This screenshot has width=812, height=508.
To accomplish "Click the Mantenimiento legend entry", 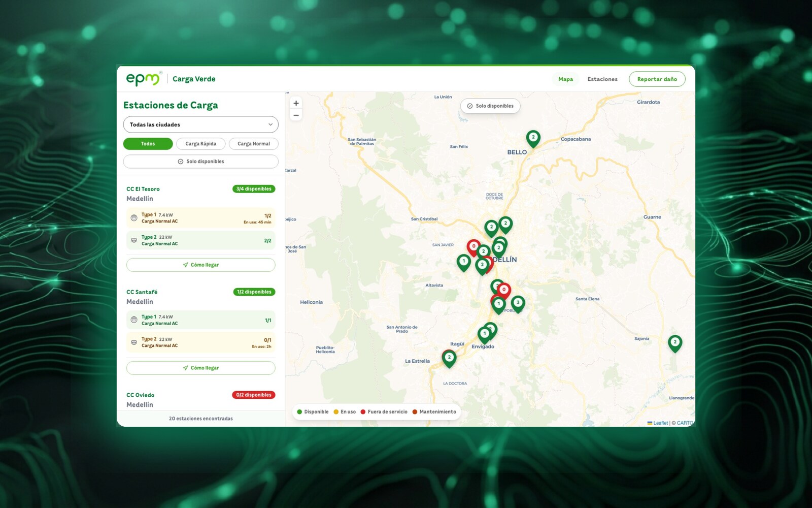I will pyautogui.click(x=434, y=412).
